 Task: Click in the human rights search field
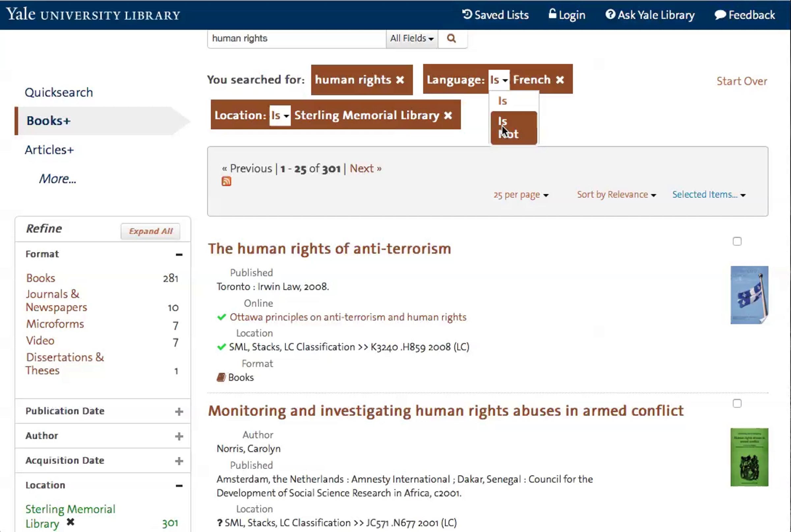click(295, 38)
